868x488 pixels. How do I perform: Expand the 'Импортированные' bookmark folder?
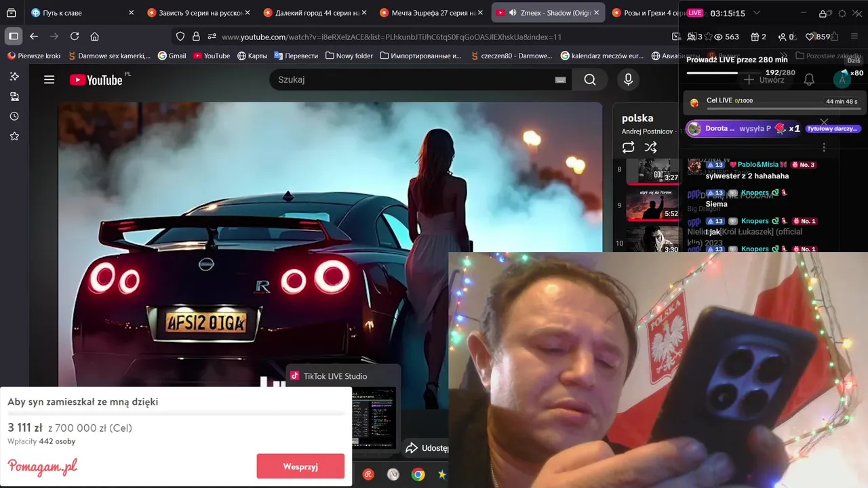tap(420, 56)
